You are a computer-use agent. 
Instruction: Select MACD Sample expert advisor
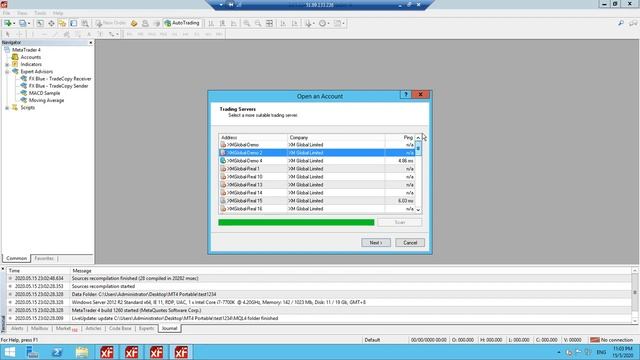[x=44, y=93]
